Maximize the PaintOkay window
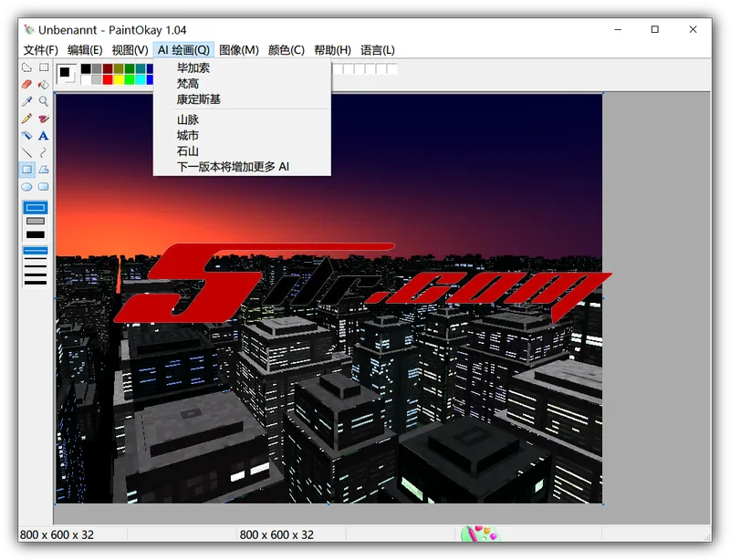Viewport: 730px width, 560px height. (x=654, y=29)
